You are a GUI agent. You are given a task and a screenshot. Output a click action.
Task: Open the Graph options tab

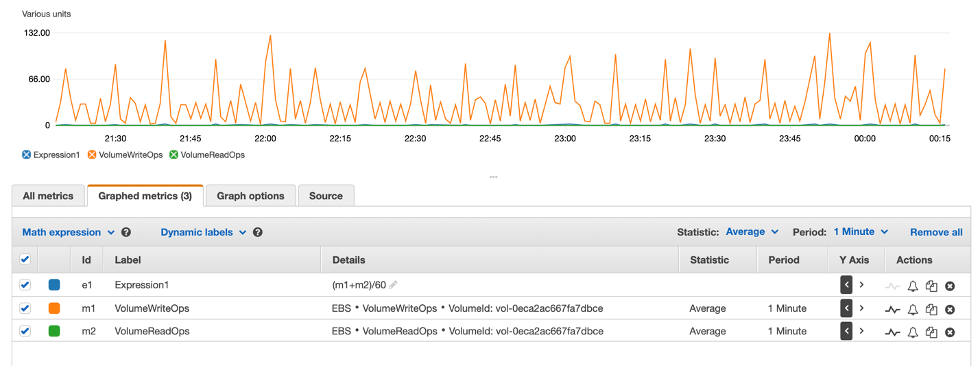[250, 196]
